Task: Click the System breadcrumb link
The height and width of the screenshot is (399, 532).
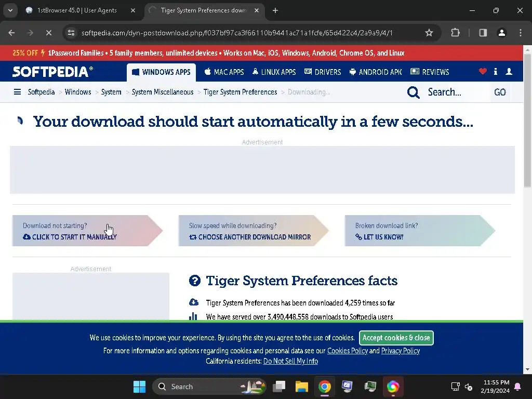Action: (x=111, y=92)
